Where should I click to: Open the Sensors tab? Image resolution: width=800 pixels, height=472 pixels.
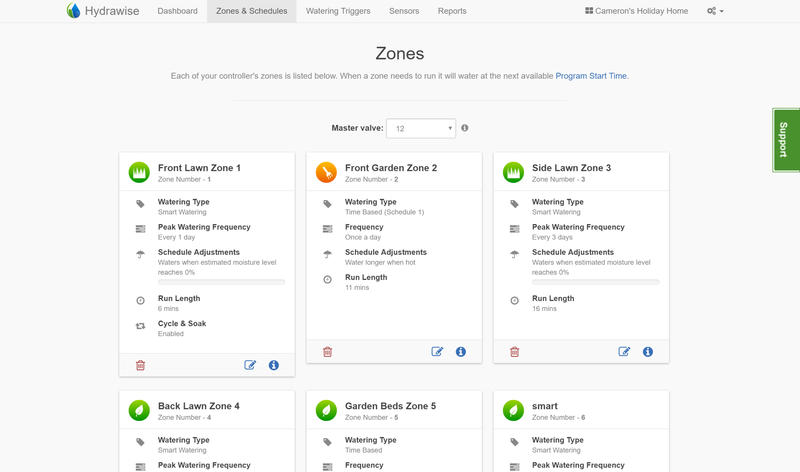click(404, 11)
